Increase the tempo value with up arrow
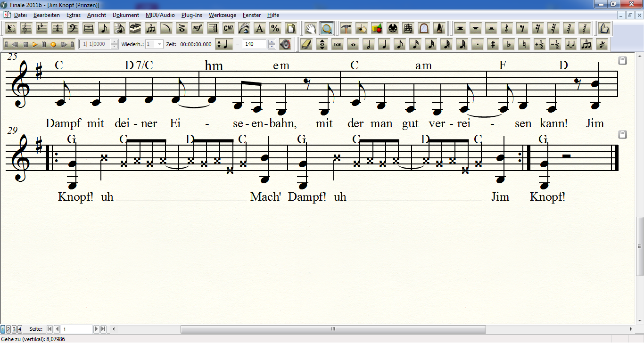Image resolution: width=644 pixels, height=343 pixels. (272, 42)
